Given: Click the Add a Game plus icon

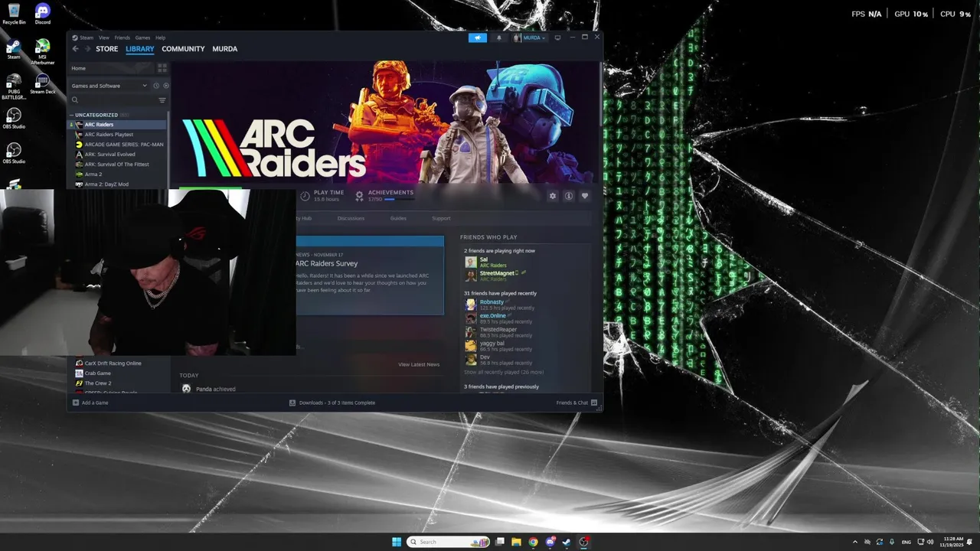Looking at the screenshot, I should (76, 403).
